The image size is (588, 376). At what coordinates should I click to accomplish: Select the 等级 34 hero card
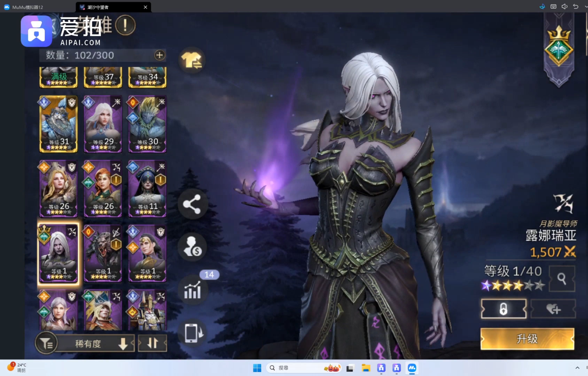[x=147, y=77]
